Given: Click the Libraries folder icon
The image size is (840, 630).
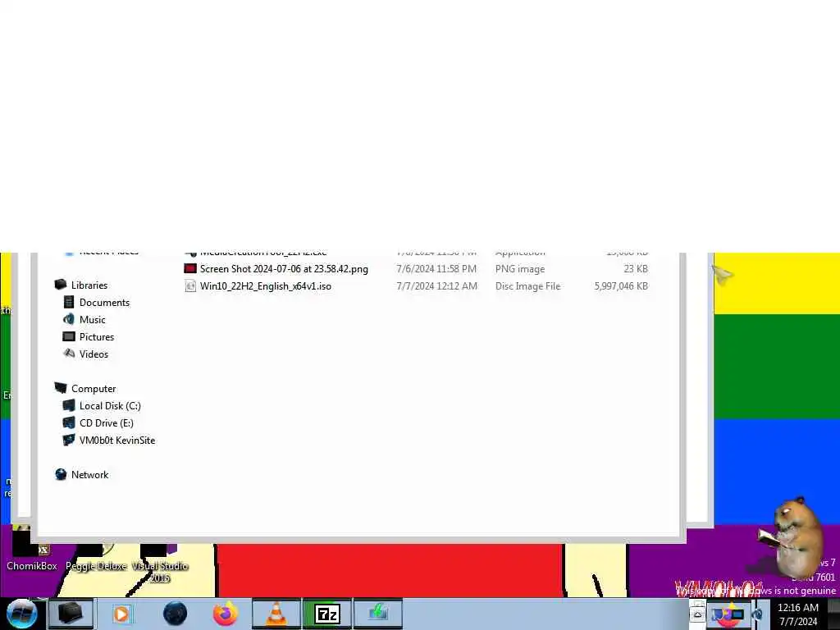Looking at the screenshot, I should pos(61,285).
